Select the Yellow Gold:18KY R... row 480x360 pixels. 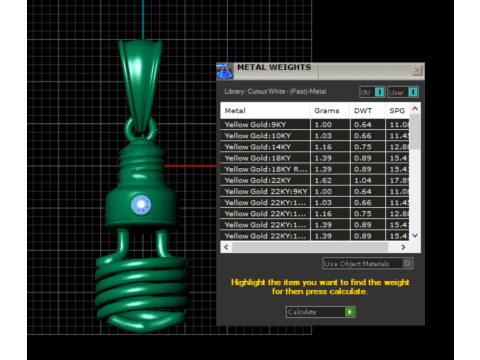pyautogui.click(x=315, y=169)
